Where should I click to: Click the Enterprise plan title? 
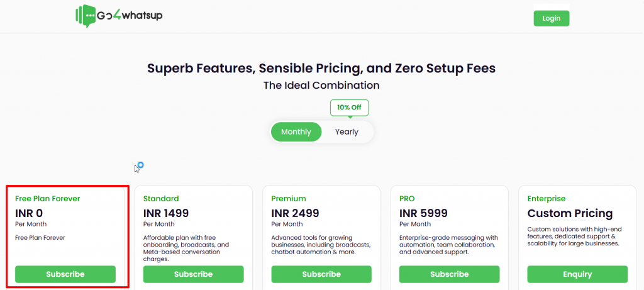click(547, 199)
